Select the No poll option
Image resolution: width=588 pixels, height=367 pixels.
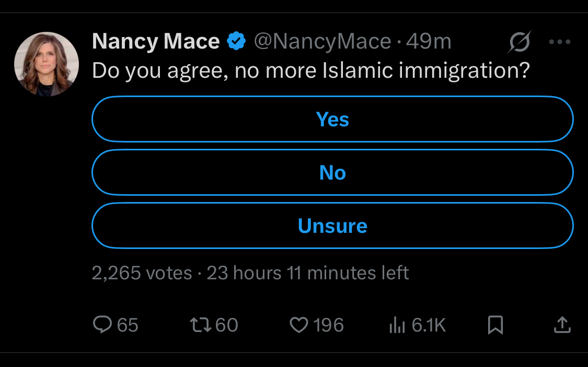tap(332, 173)
